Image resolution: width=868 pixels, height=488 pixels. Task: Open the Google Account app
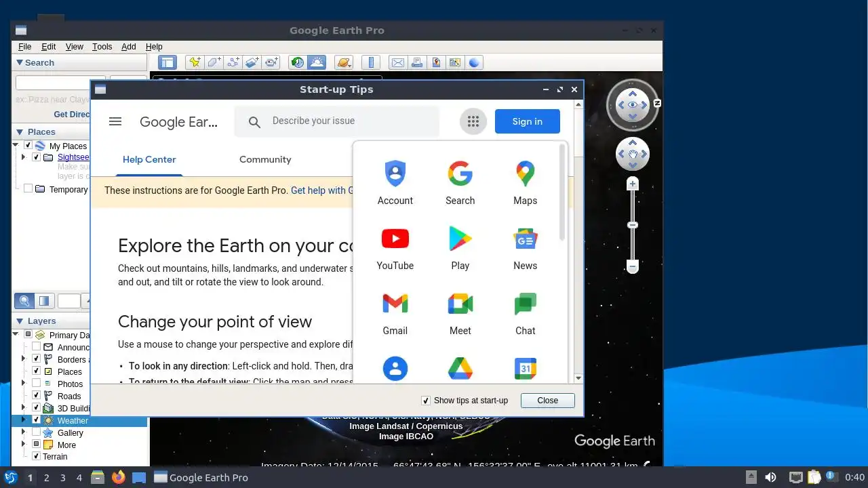(x=395, y=183)
